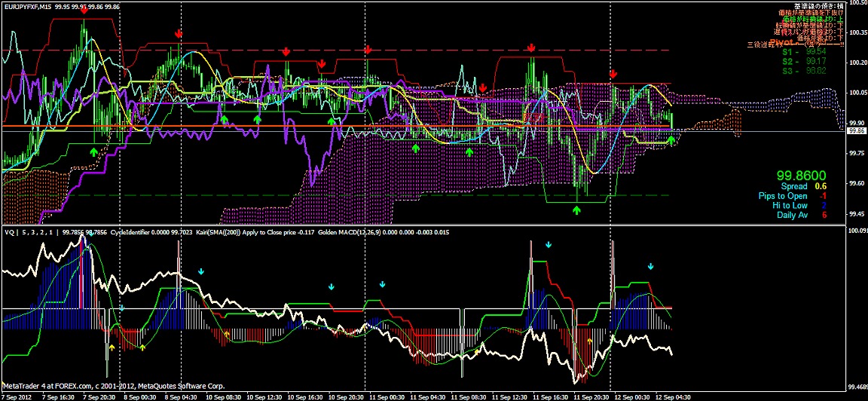This screenshot has width=868, height=401.
Task: Click the 100.50 label on the price scale
Action: (857, 2)
